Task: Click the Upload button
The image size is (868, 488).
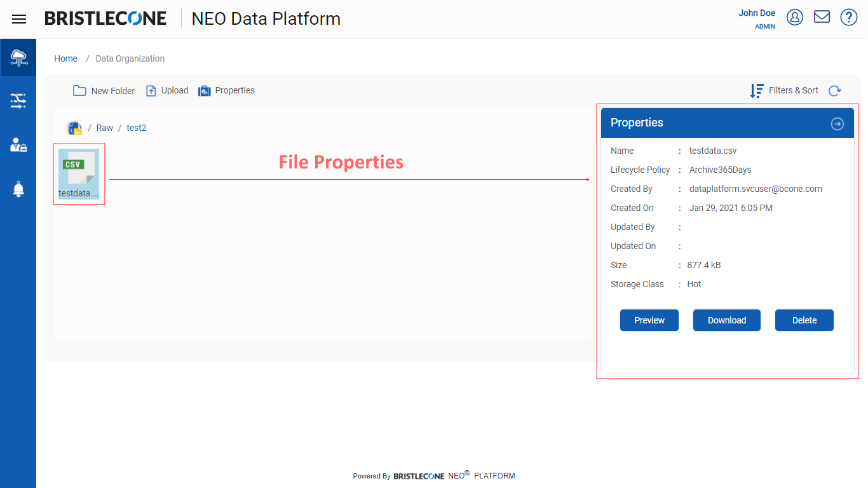Action: tap(167, 91)
